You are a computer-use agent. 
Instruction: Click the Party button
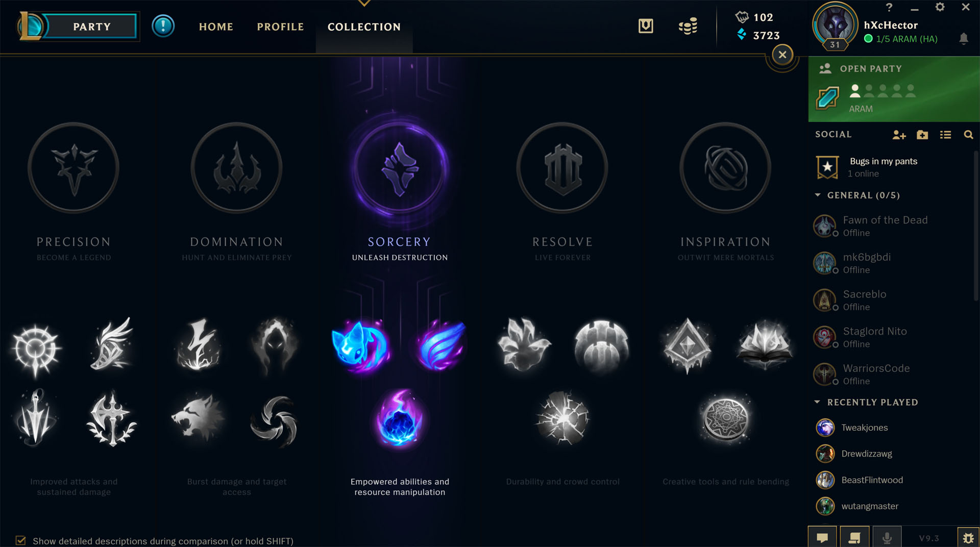(91, 27)
